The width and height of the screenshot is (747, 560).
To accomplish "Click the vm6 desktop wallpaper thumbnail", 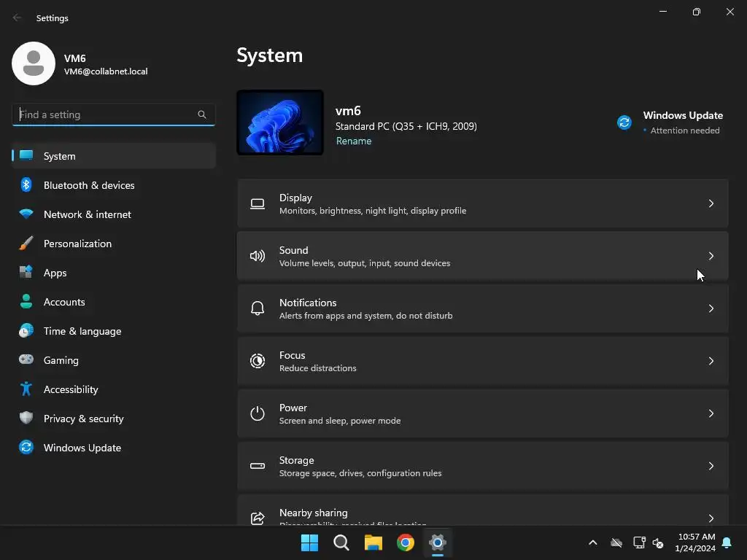I will point(280,122).
